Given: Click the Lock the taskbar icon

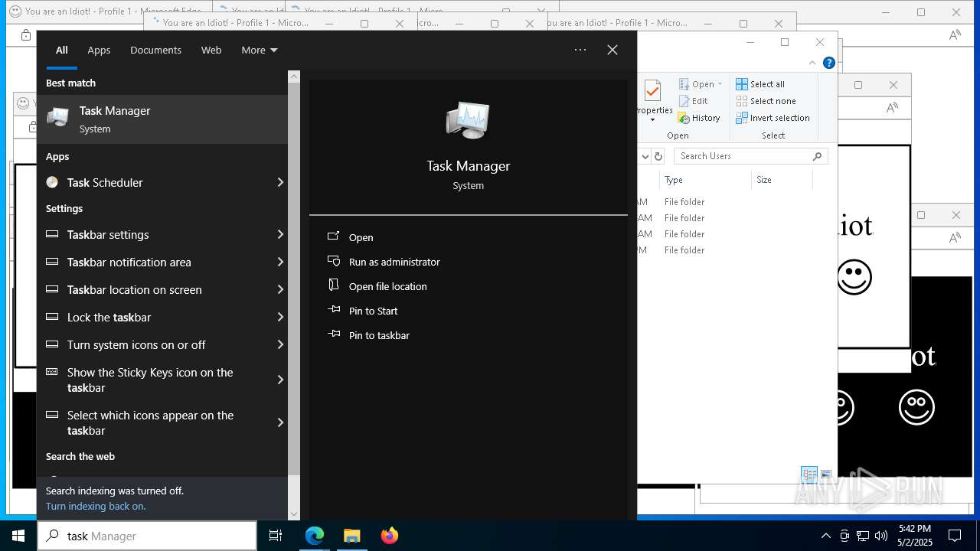Looking at the screenshot, I should [x=52, y=317].
